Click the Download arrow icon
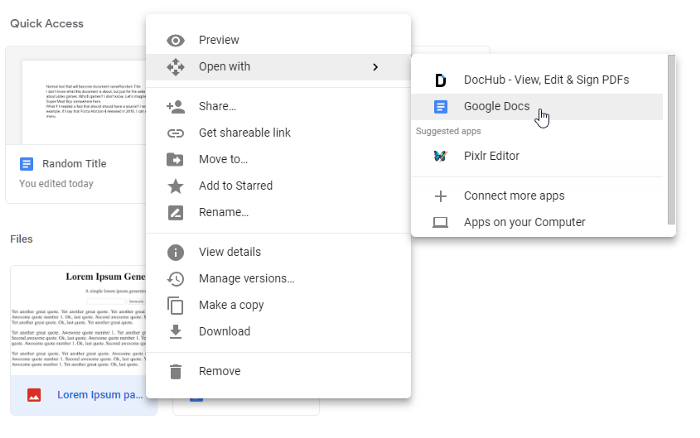The height and width of the screenshot is (438, 700). coord(175,332)
